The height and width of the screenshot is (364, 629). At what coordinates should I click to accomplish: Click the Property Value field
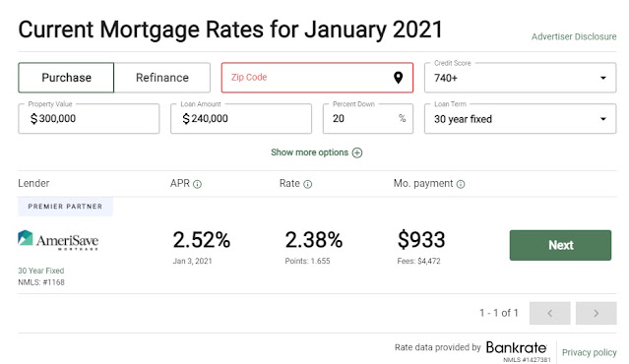click(89, 119)
